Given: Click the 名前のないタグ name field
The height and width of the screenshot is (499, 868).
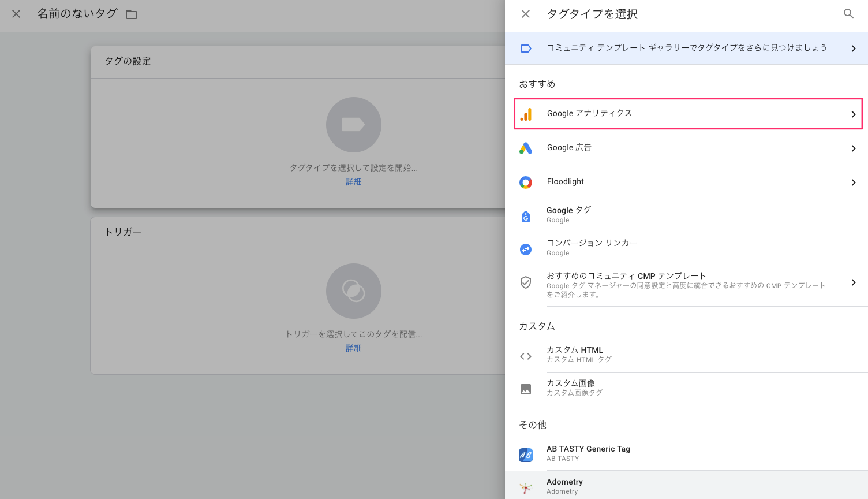Looking at the screenshot, I should coord(77,13).
